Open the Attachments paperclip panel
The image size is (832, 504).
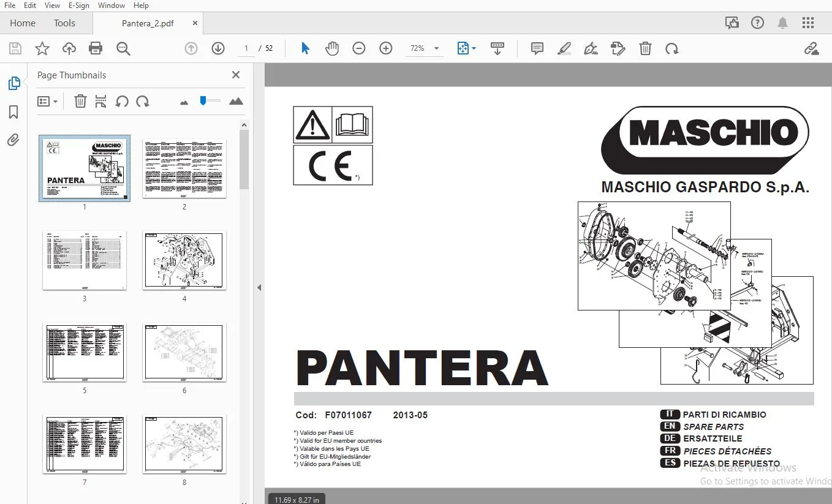[13, 140]
